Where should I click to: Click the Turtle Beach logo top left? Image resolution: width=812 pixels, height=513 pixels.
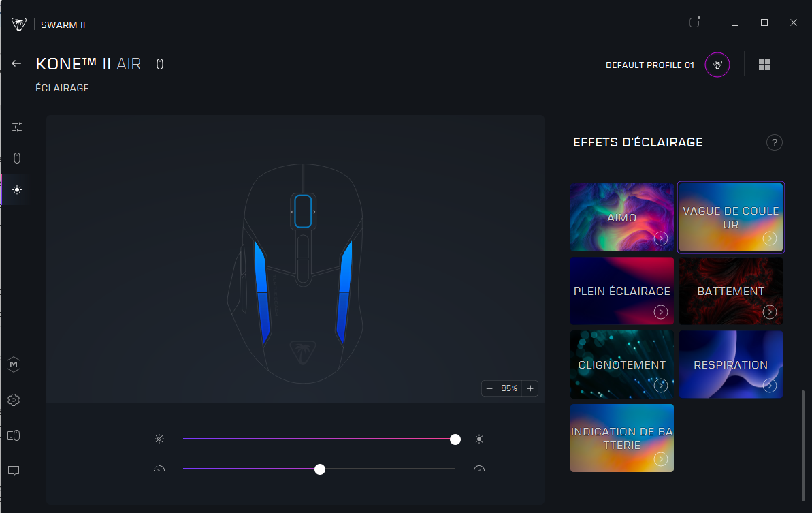coord(19,23)
